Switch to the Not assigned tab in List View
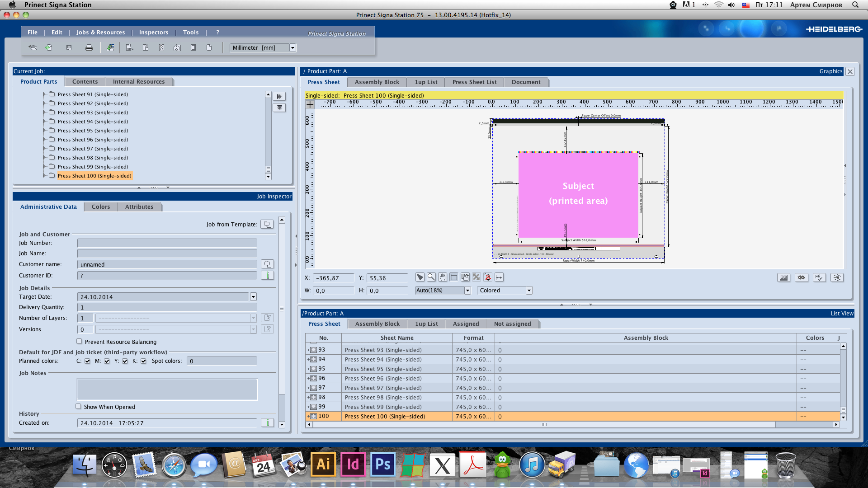The height and width of the screenshot is (488, 868). coord(512,324)
